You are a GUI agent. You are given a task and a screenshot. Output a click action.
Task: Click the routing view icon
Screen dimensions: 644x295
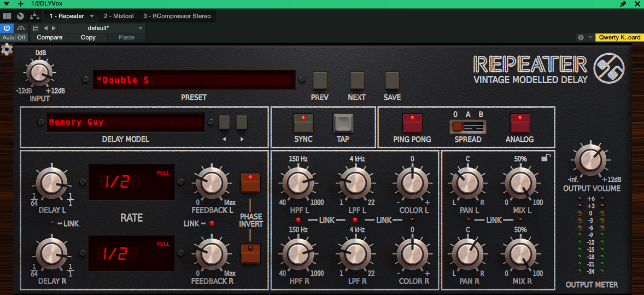pyautogui.click(x=34, y=16)
